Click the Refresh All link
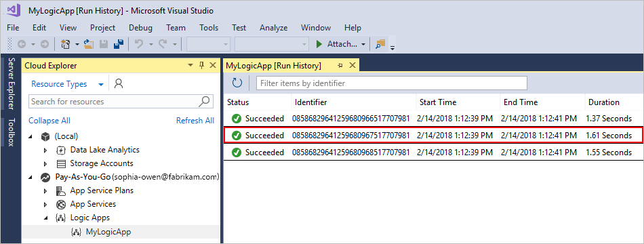The height and width of the screenshot is (244, 644). (x=195, y=121)
